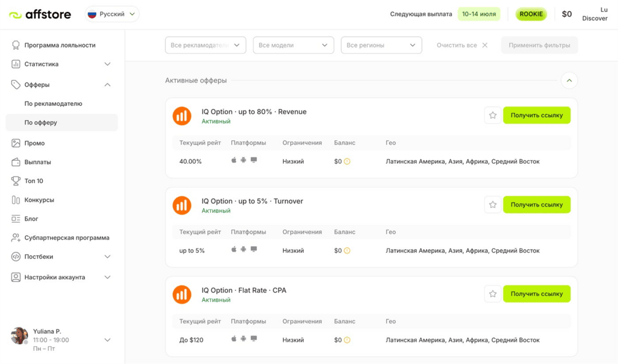This screenshot has width=618, height=364.
Task: Open Программа лояльности in the sidebar
Action: [60, 45]
